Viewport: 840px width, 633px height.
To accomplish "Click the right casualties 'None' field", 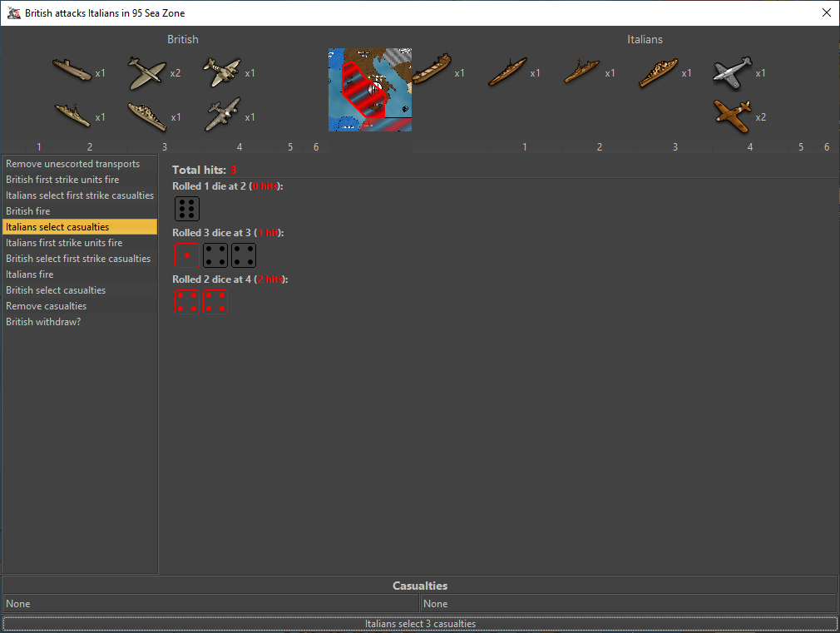I will coord(629,604).
